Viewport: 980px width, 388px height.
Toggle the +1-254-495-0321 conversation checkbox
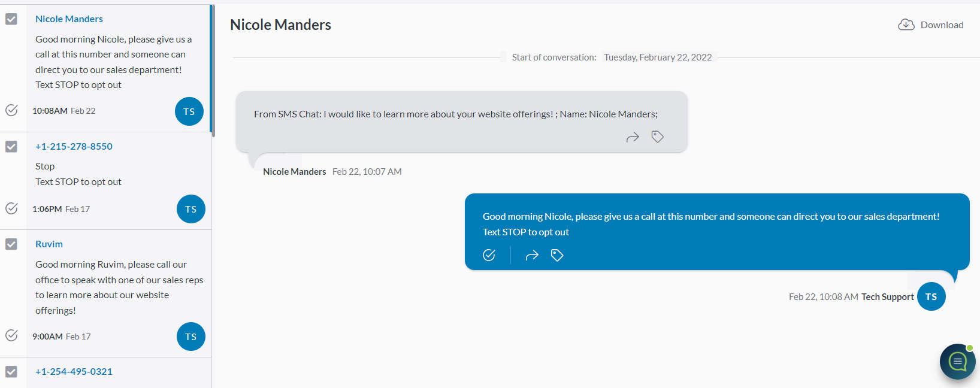pyautogui.click(x=11, y=372)
